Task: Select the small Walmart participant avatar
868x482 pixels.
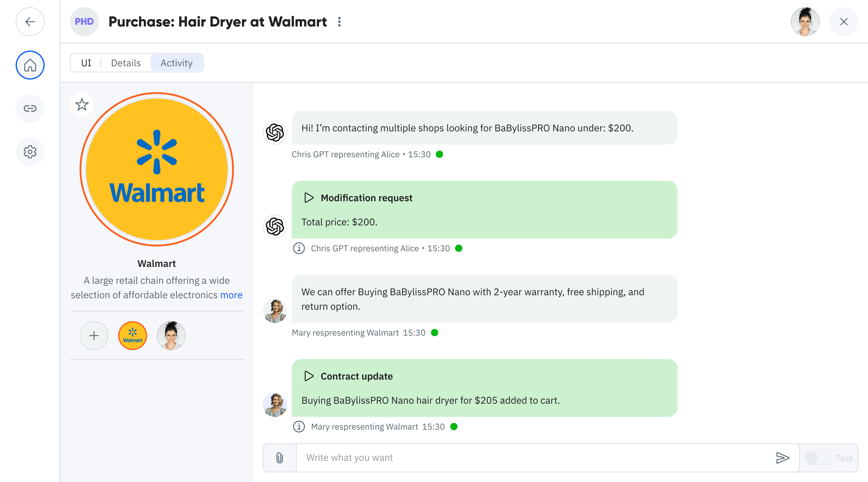Action: (x=132, y=336)
